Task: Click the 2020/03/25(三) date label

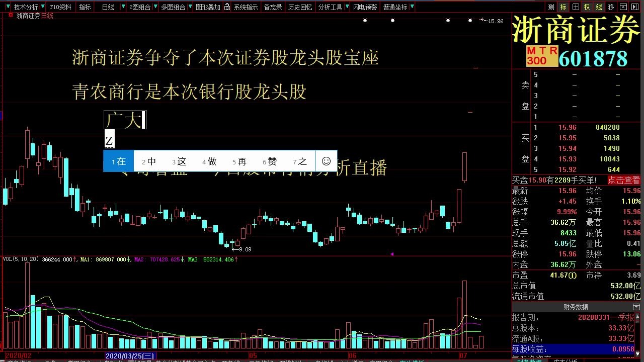Action: pos(130,355)
